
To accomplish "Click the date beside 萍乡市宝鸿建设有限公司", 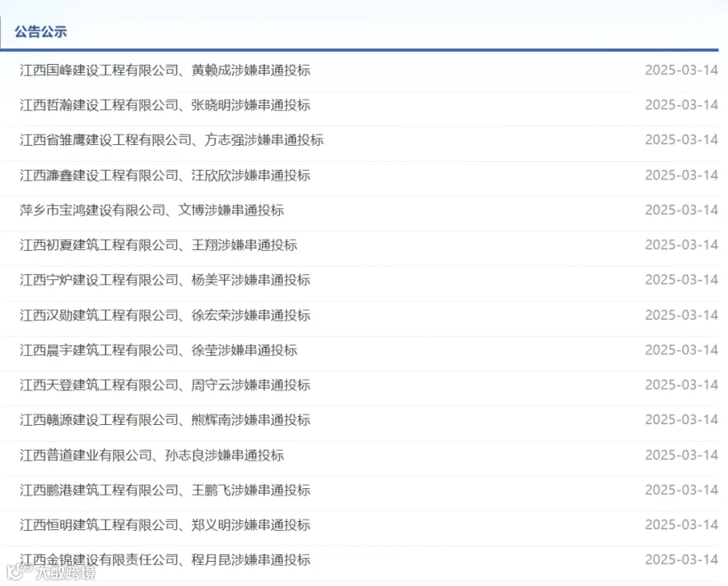I will point(681,210).
